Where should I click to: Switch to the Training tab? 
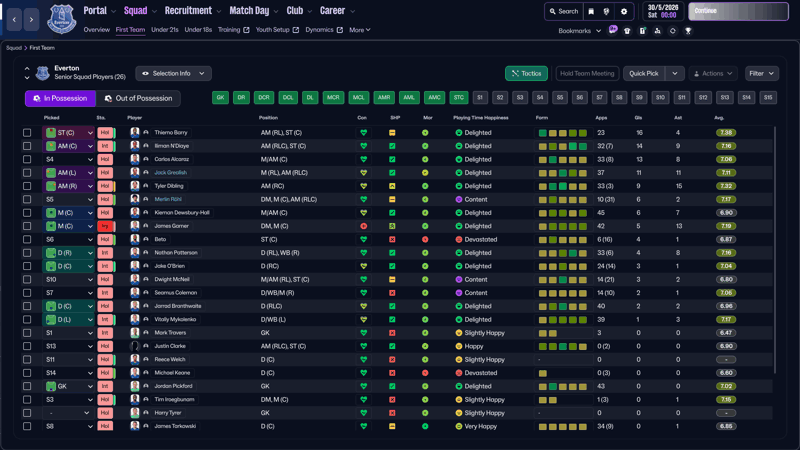pyautogui.click(x=234, y=30)
